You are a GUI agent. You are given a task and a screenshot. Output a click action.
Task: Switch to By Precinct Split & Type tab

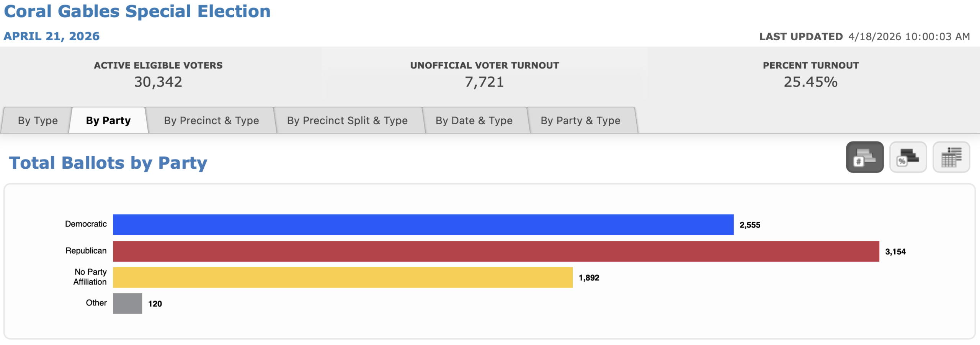pyautogui.click(x=347, y=121)
